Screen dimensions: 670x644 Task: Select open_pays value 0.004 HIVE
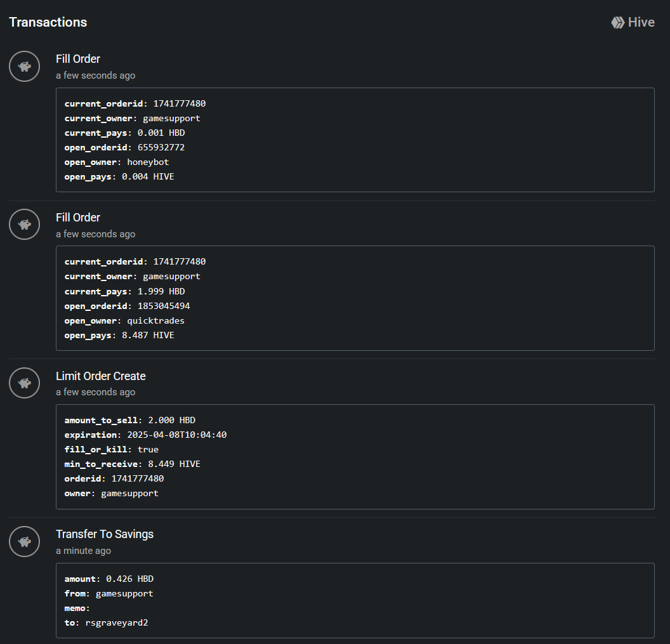tap(148, 177)
